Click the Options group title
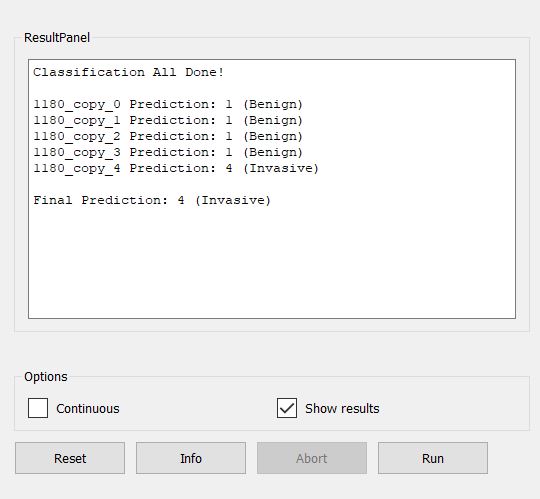540x499 pixels. (46, 377)
